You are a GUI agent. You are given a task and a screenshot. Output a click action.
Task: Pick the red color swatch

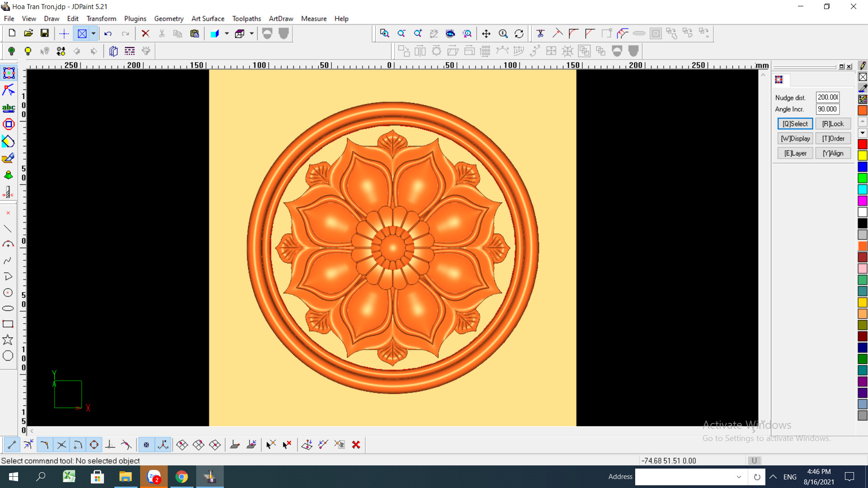863,144
